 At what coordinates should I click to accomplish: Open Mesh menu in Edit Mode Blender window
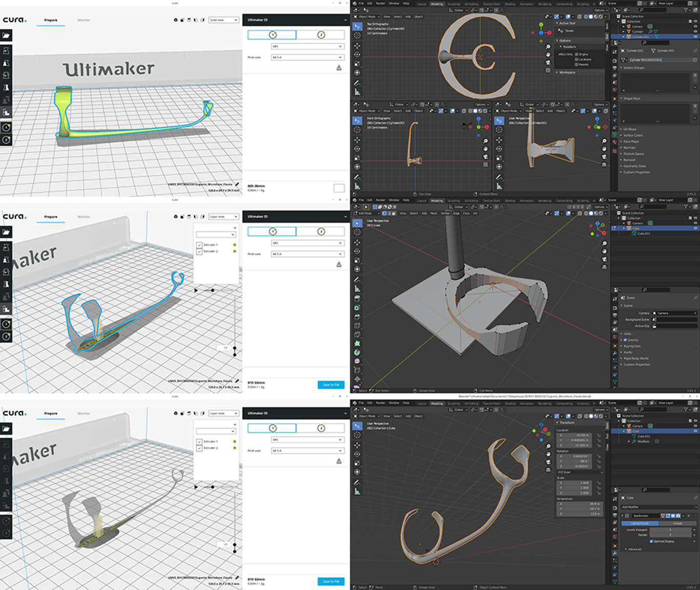(x=434, y=213)
